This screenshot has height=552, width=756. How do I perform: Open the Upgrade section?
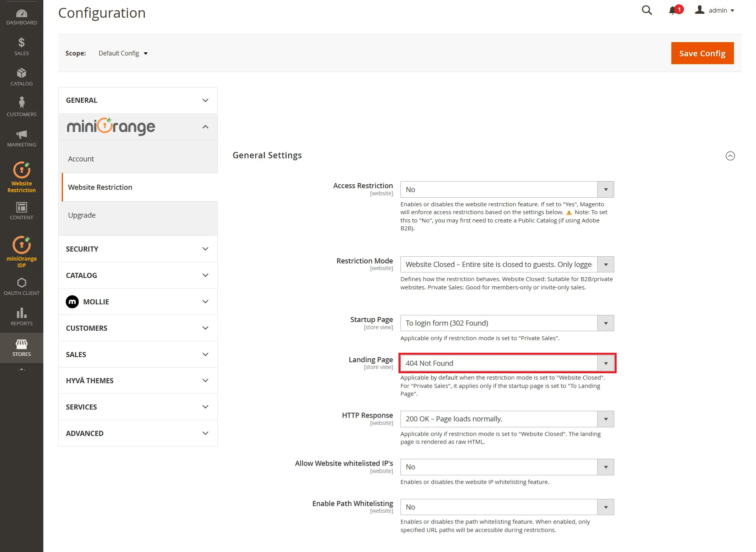click(x=82, y=215)
